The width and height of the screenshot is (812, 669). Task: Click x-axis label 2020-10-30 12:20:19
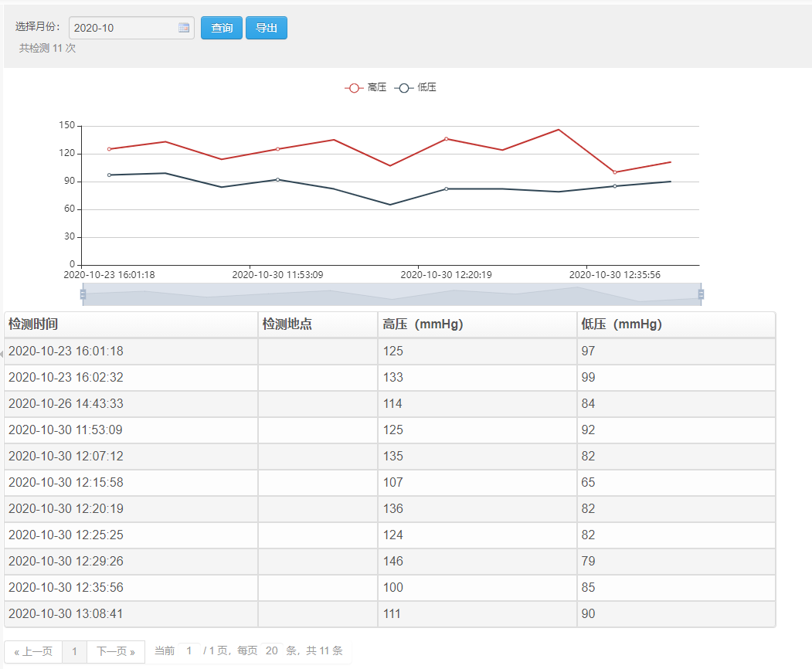pos(447,275)
